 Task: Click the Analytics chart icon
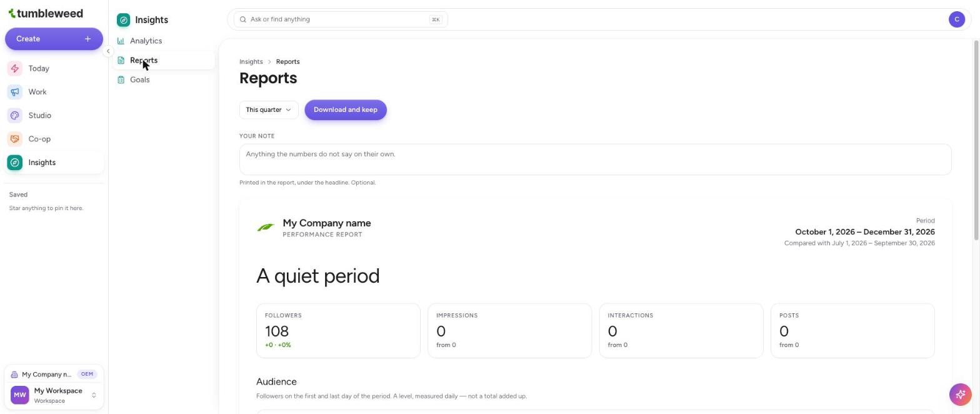(121, 41)
